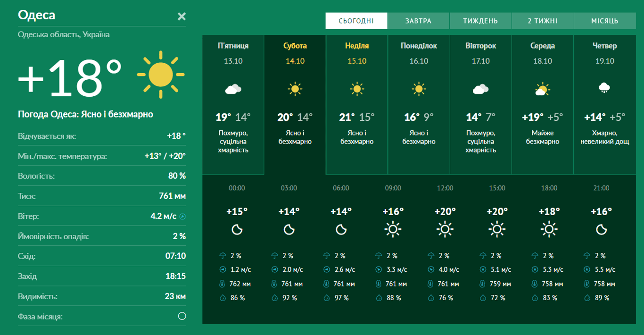Close the Одеса city panel
Viewport: 644px width, 335px height.
pyautogui.click(x=182, y=17)
